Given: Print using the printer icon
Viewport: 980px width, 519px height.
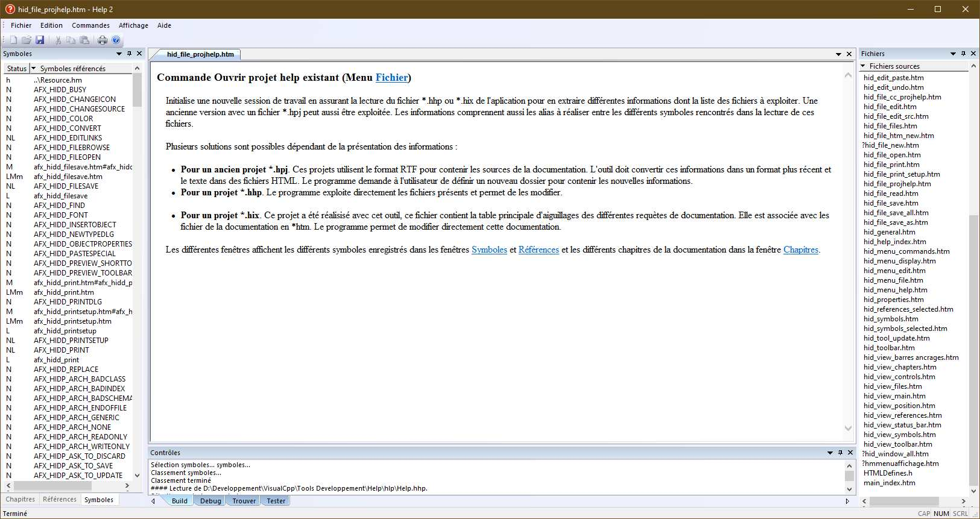Looking at the screenshot, I should 103,40.
